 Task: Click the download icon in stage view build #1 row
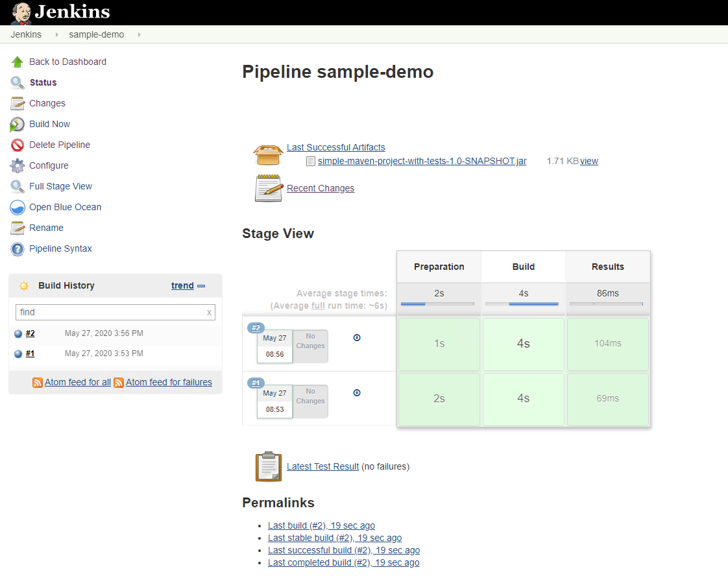[x=357, y=392]
